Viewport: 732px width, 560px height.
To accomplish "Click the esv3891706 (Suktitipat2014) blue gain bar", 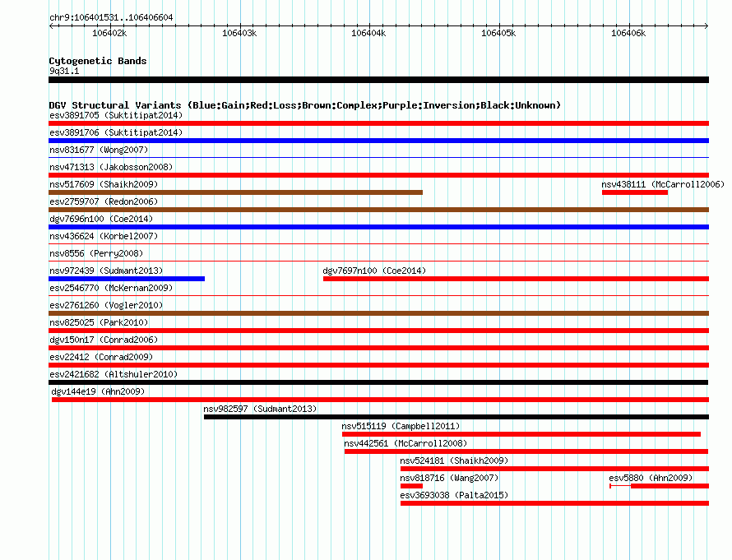I will 378,141.
